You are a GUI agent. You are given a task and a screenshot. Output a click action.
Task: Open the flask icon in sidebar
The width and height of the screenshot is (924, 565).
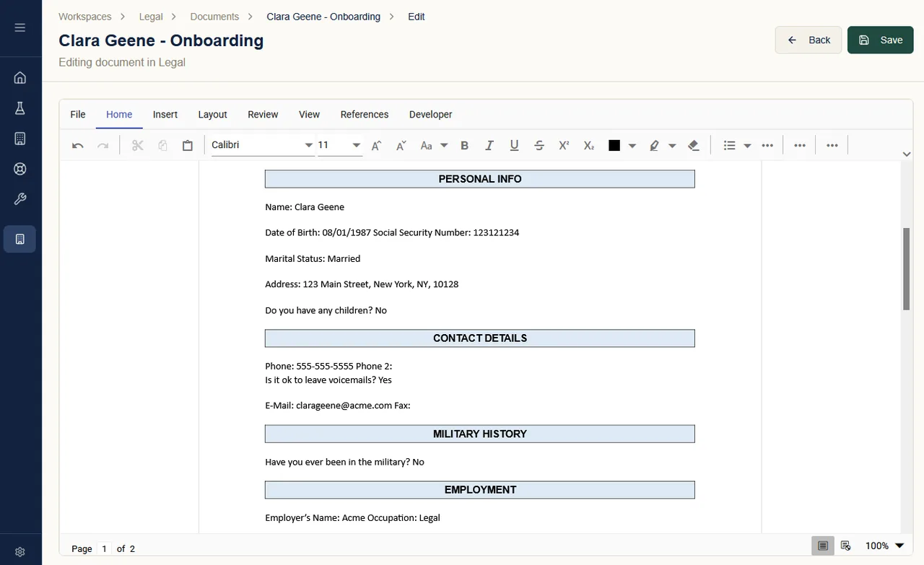(x=20, y=108)
